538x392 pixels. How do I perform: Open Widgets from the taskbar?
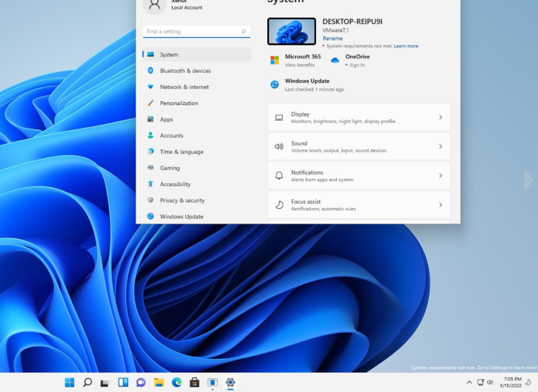[123, 383]
